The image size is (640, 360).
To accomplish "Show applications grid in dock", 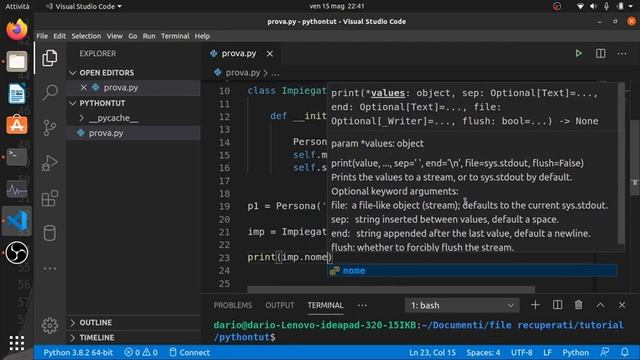I will click(x=17, y=343).
